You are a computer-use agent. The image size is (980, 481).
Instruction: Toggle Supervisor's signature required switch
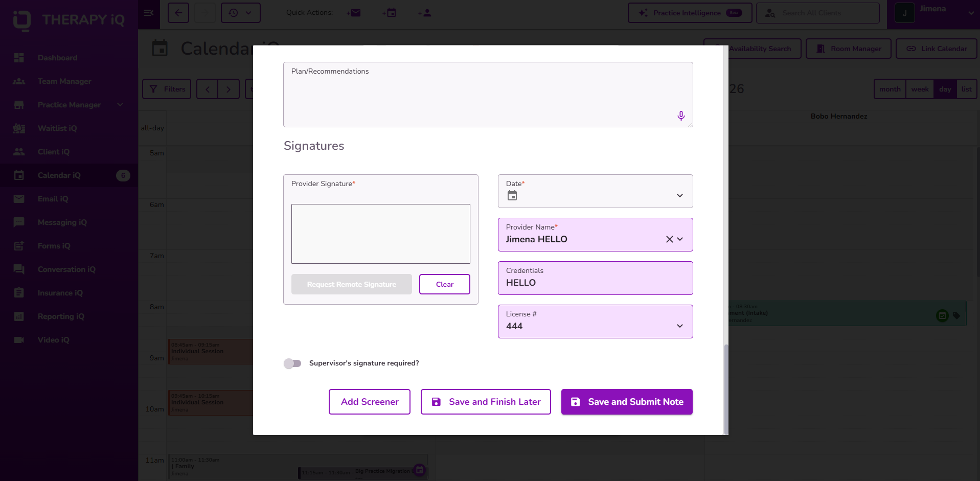click(292, 363)
